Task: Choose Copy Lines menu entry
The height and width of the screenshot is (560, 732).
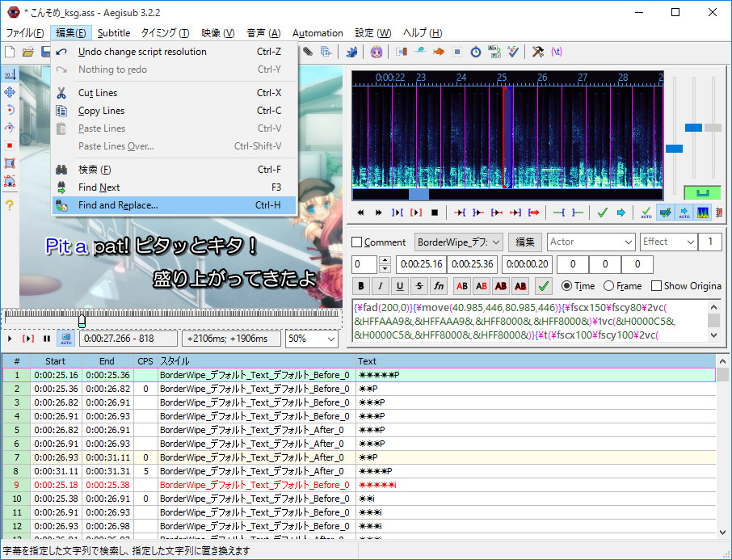Action: (174, 111)
